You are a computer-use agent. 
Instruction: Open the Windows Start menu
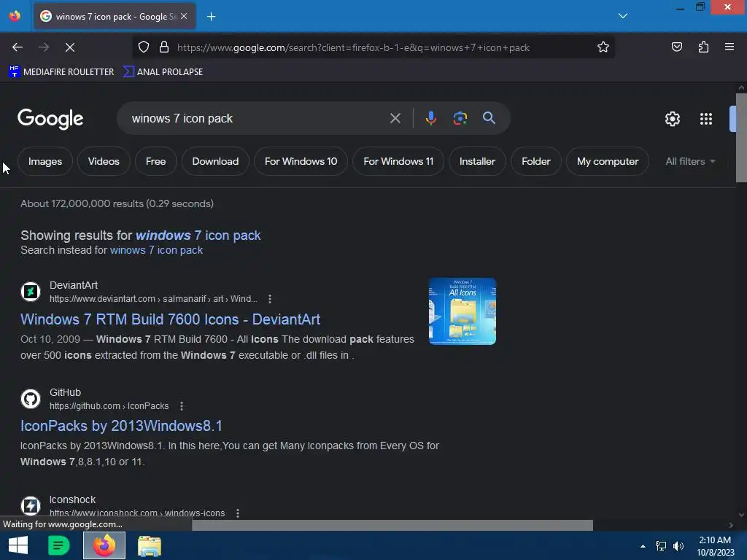tap(18, 545)
